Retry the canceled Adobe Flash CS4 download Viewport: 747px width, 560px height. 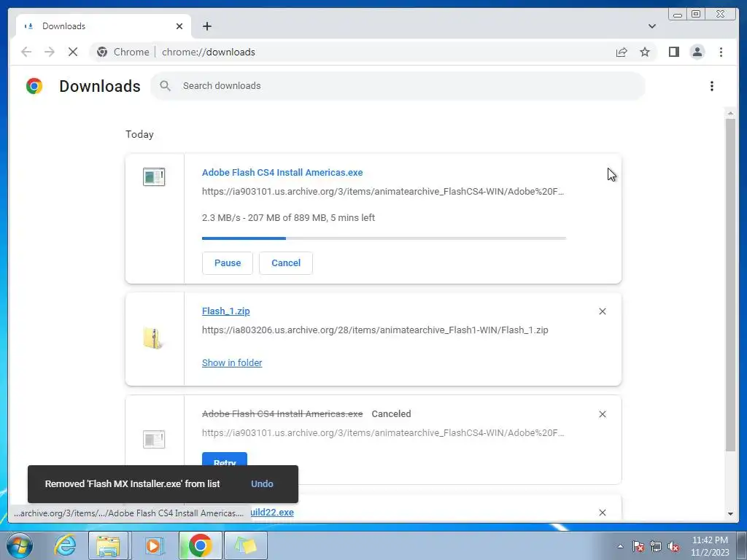(x=225, y=461)
